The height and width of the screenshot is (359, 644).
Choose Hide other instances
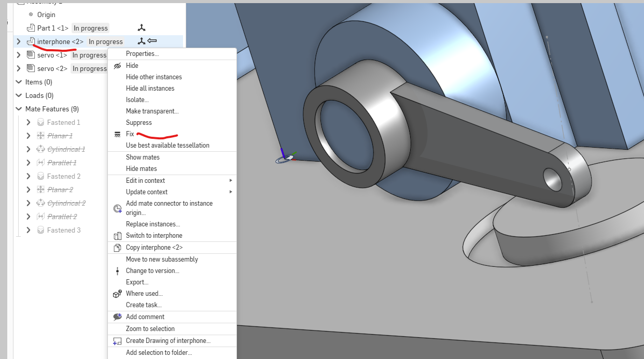pos(153,77)
